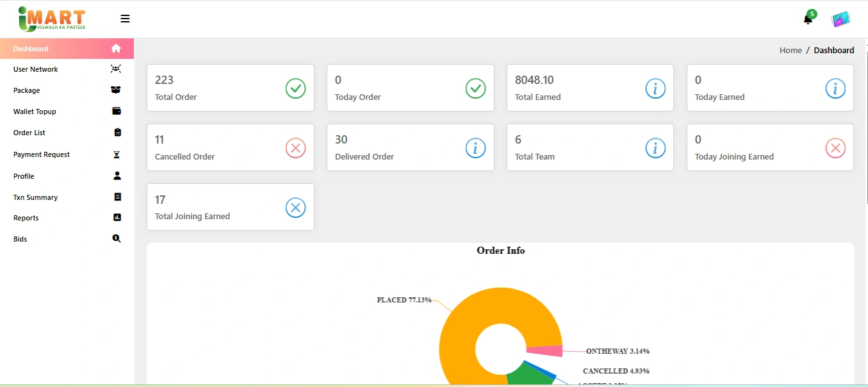Select Package in the sidebar
868x387 pixels.
point(27,90)
